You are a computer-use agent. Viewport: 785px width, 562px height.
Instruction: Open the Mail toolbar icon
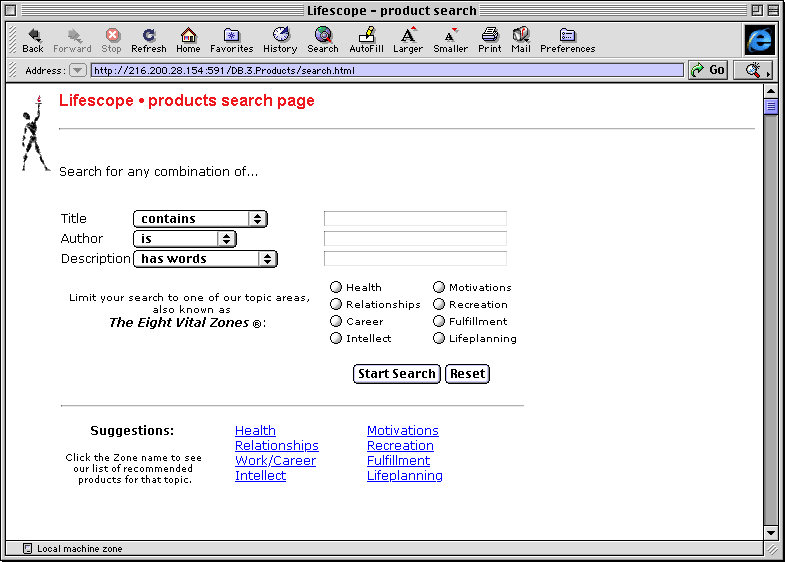coord(521,40)
